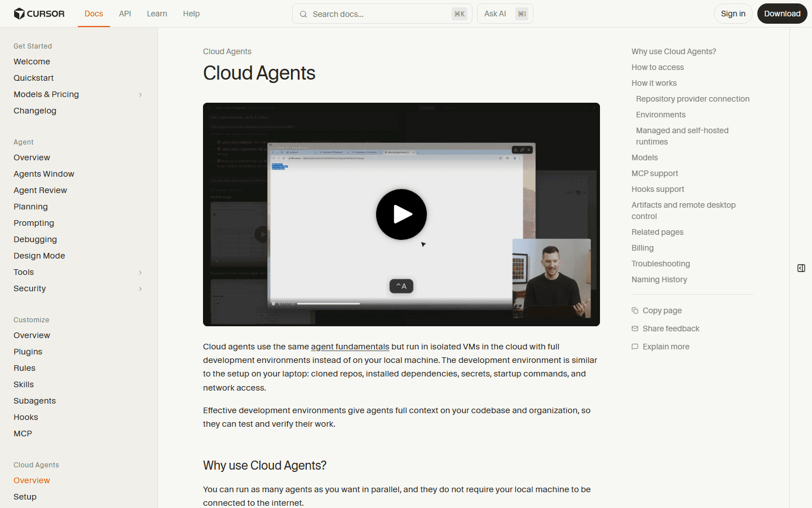Jump to How to access section
The image size is (812, 508).
(x=657, y=67)
